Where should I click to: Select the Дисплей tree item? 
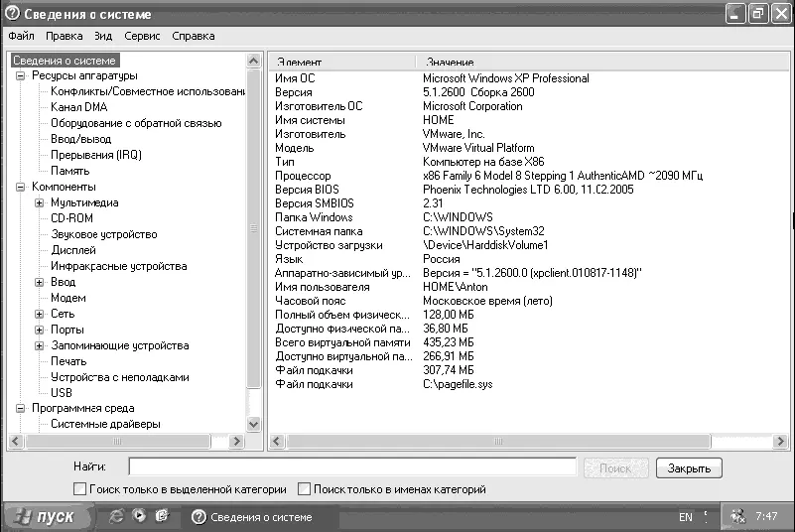point(73,250)
